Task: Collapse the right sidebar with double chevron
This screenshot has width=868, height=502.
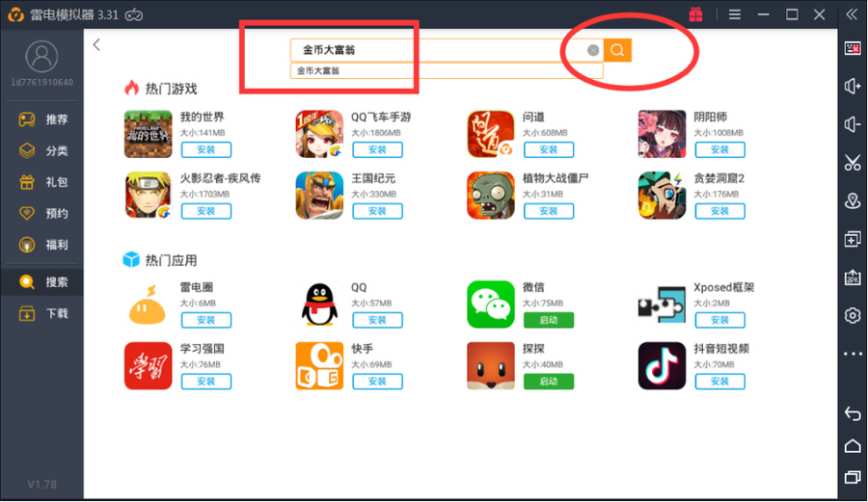Action: [852, 14]
